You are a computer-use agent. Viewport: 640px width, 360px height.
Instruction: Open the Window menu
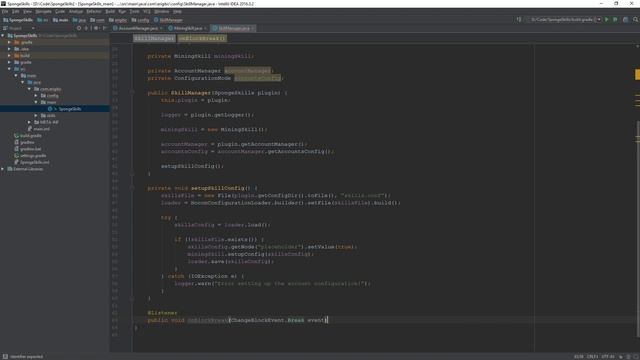click(162, 11)
